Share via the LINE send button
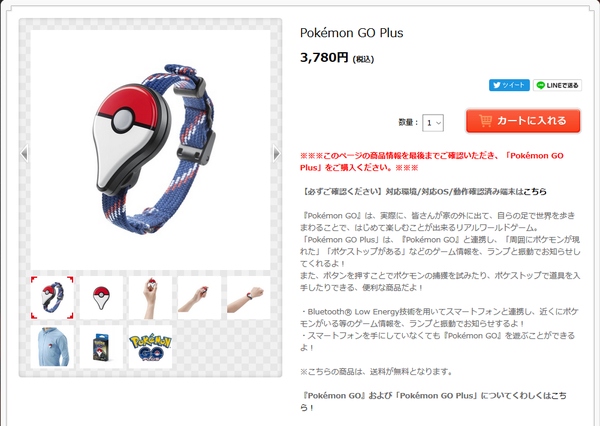This screenshot has height=426, width=600. [558, 85]
